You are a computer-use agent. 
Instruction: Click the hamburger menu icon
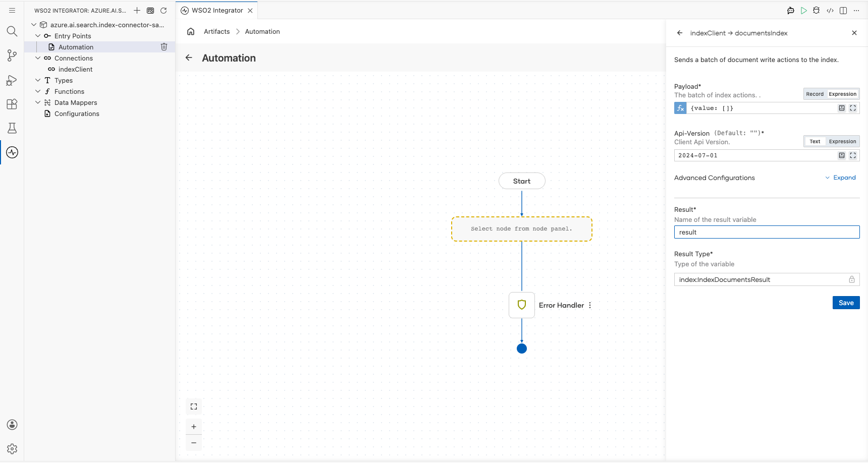[x=12, y=10]
